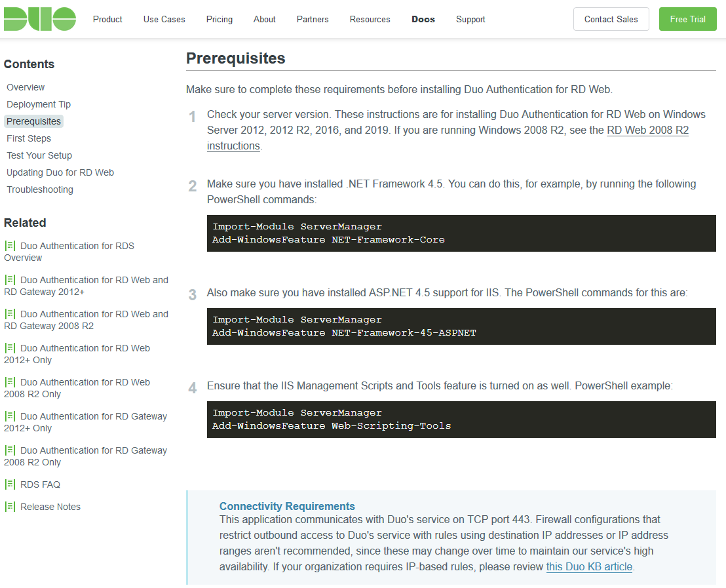Click the RDS FAQ document icon
This screenshot has width=726, height=588.
click(x=10, y=484)
